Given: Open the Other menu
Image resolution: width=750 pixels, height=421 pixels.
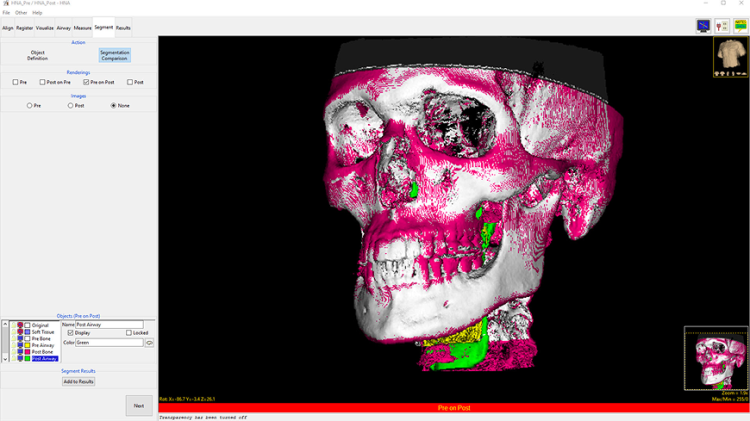Looking at the screenshot, I should point(21,13).
